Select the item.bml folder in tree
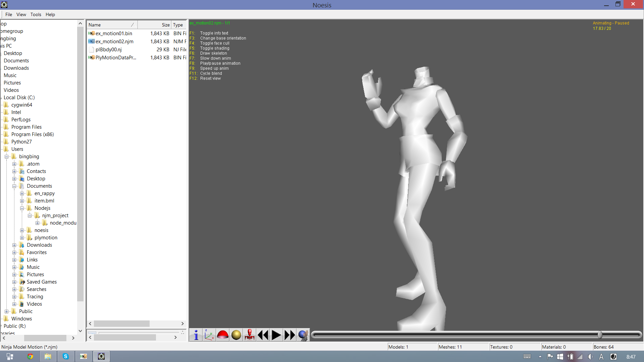 (x=44, y=201)
